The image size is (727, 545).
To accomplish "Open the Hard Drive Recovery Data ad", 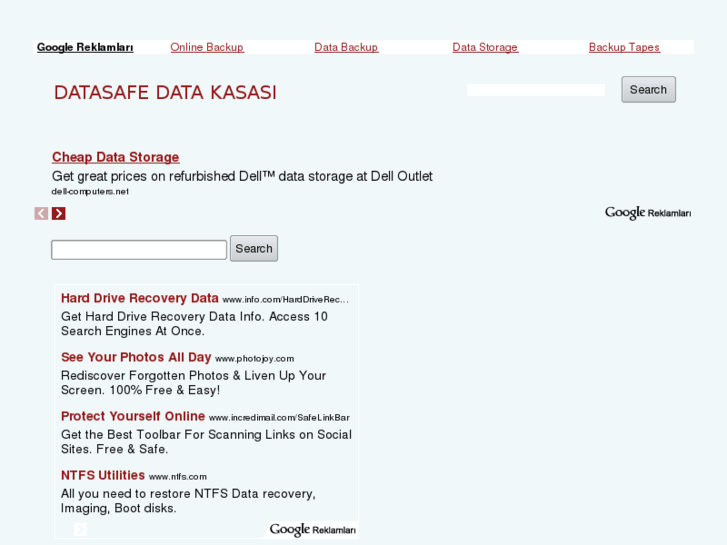I will [x=140, y=298].
